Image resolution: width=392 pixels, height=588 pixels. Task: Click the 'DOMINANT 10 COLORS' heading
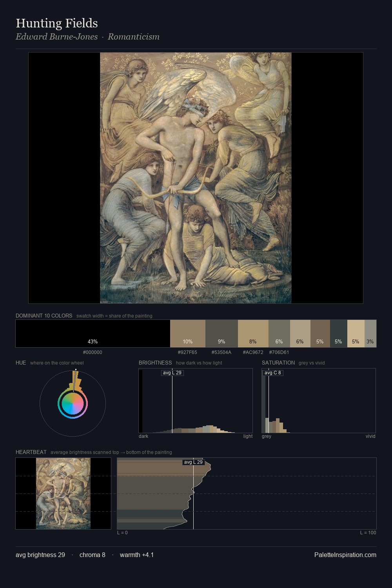point(44,316)
